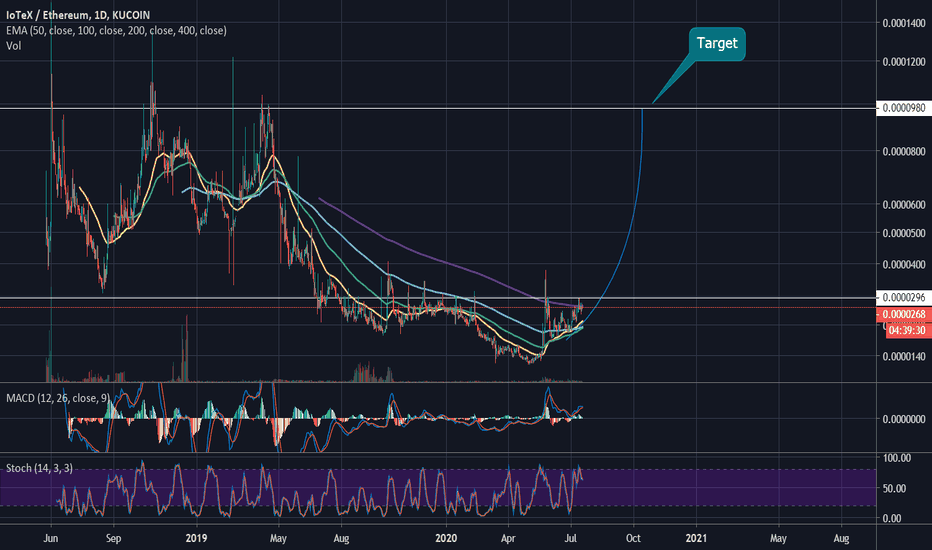The height and width of the screenshot is (550, 932).
Task: Select the teal Target callout label
Action: pos(717,43)
